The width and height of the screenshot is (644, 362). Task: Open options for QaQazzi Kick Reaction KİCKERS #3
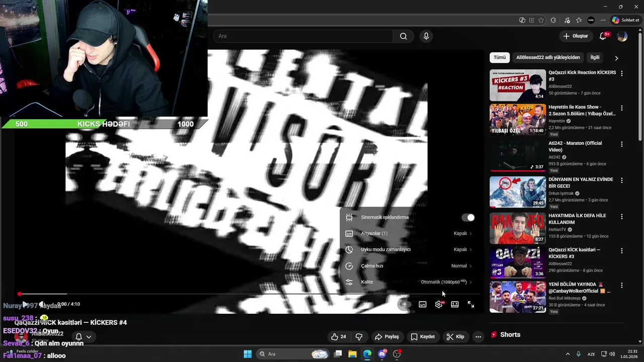point(622,73)
